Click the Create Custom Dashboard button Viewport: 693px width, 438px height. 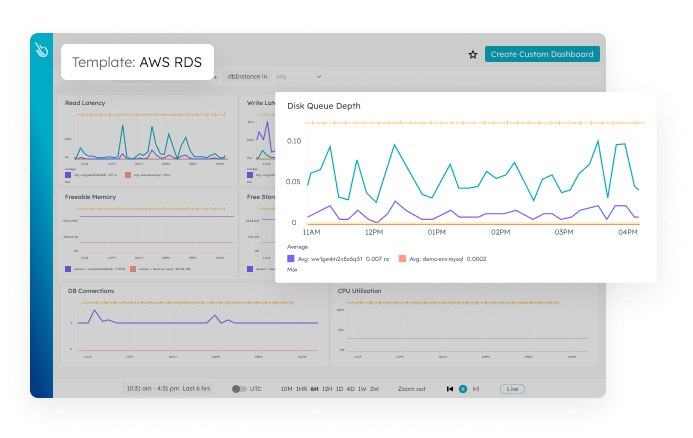point(542,54)
